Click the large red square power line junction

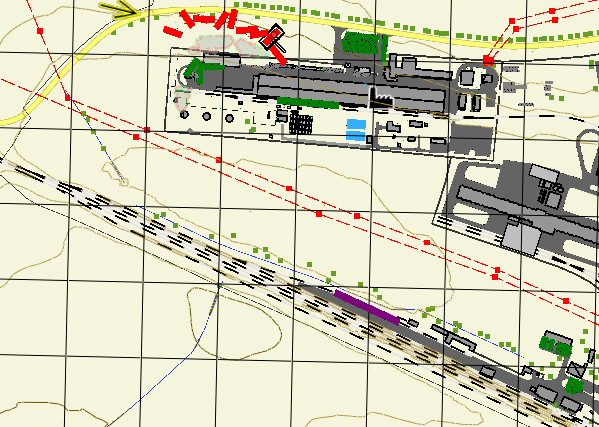pos(488,60)
